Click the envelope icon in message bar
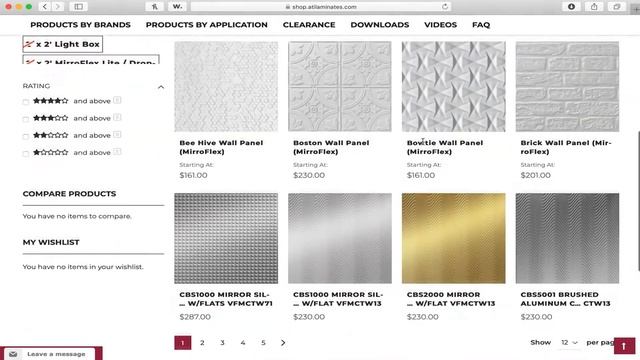This screenshot has width=640, height=360. click(13, 354)
